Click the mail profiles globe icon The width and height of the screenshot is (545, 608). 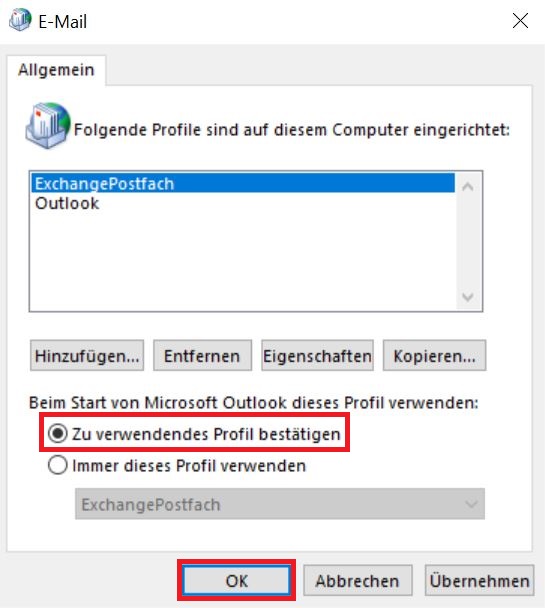click(x=48, y=126)
